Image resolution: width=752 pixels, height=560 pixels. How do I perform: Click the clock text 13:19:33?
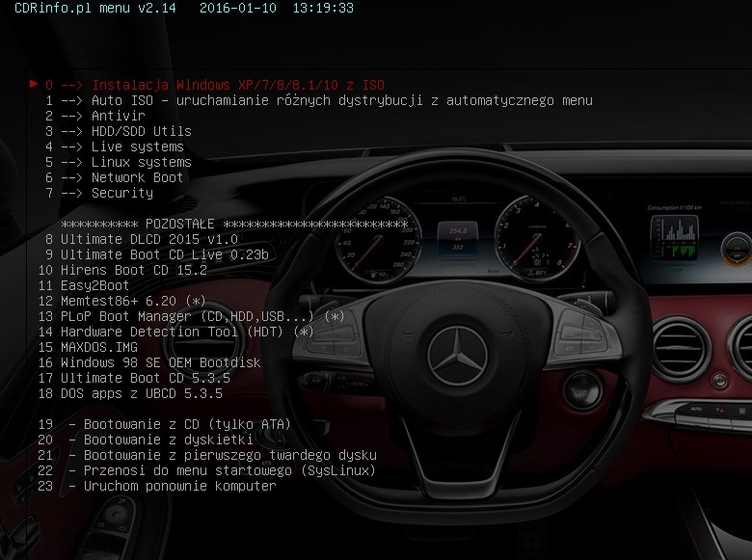pyautogui.click(x=323, y=8)
